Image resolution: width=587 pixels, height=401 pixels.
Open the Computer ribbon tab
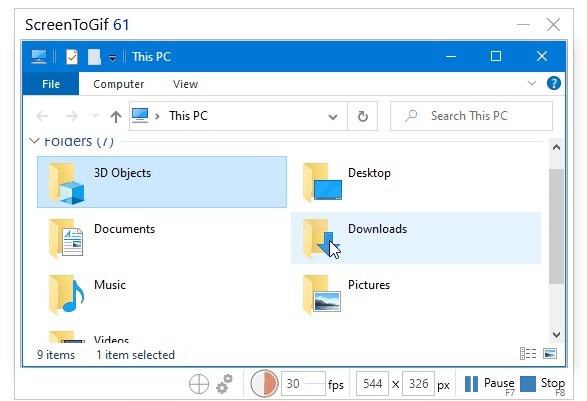118,84
